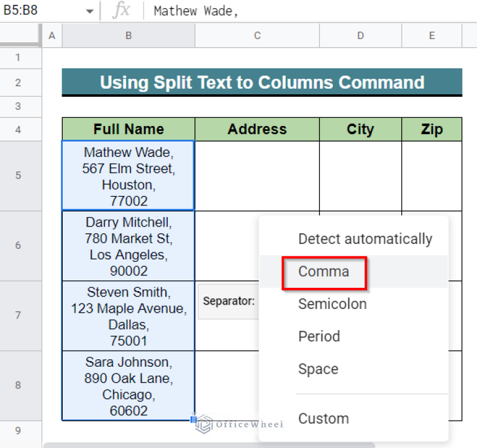
Task: Open the Name Box dropdown arrow
Action: click(89, 11)
